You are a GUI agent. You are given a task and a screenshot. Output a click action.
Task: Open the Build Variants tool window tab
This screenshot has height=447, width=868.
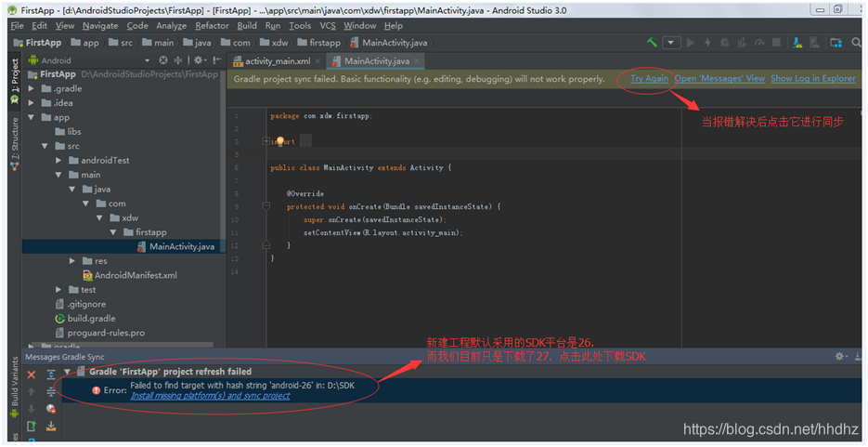point(15,388)
